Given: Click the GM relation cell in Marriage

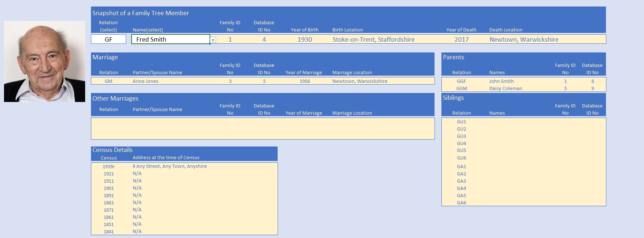Looking at the screenshot, I should click(x=108, y=81).
